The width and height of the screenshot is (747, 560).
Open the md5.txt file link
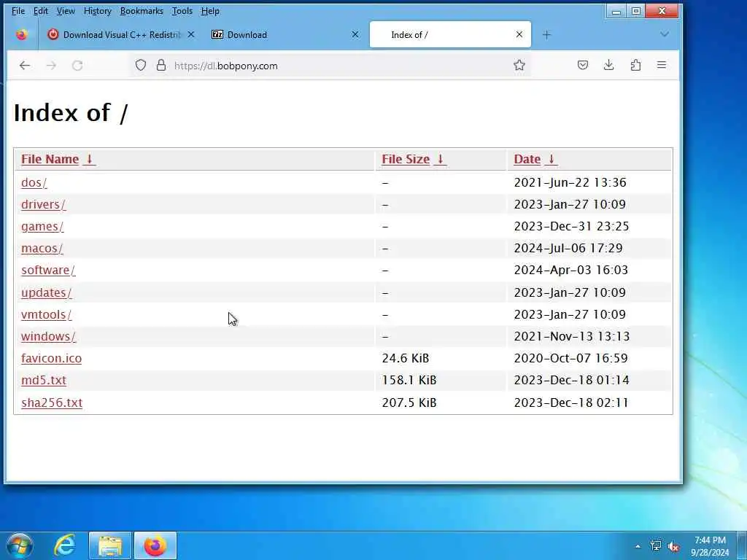pyautogui.click(x=44, y=380)
